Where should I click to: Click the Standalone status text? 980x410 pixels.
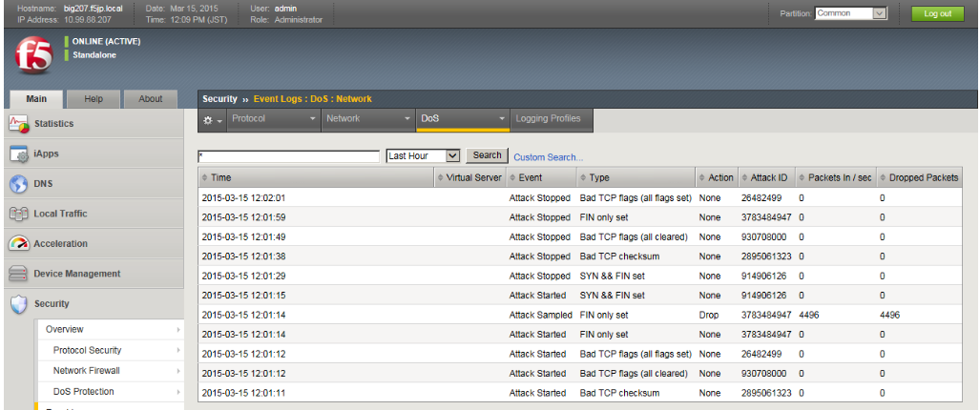coord(94,55)
